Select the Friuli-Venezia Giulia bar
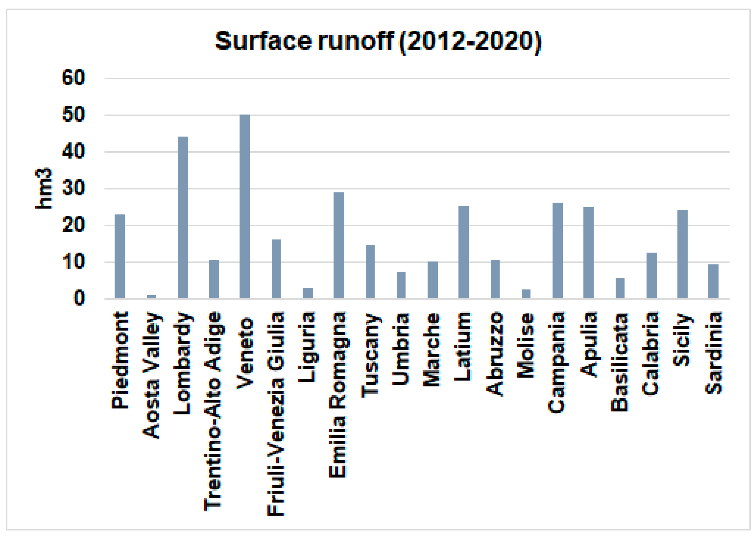Viewport: 756px width, 536px height. (276, 269)
